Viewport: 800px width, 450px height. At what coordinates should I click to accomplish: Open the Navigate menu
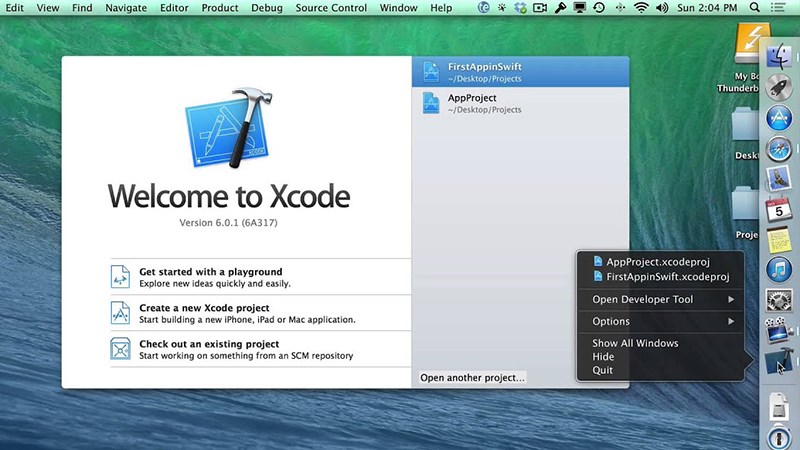[x=126, y=8]
